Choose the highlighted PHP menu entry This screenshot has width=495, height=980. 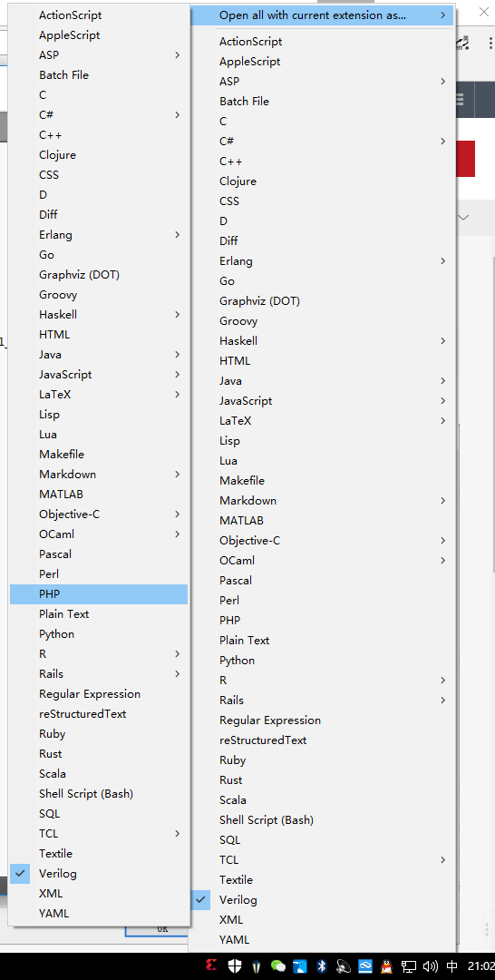pos(99,593)
